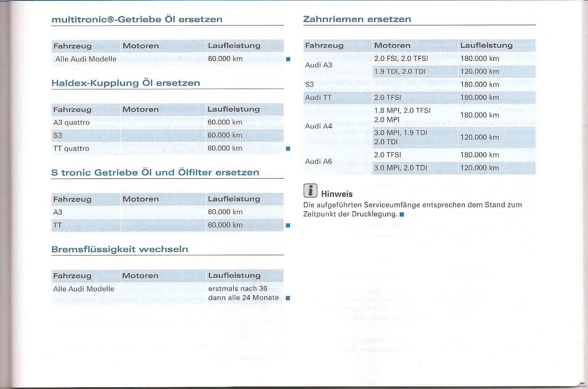Click "erstmals nach 36 dann alle 24 Monate"
This screenshot has width=588, height=389.
click(243, 293)
